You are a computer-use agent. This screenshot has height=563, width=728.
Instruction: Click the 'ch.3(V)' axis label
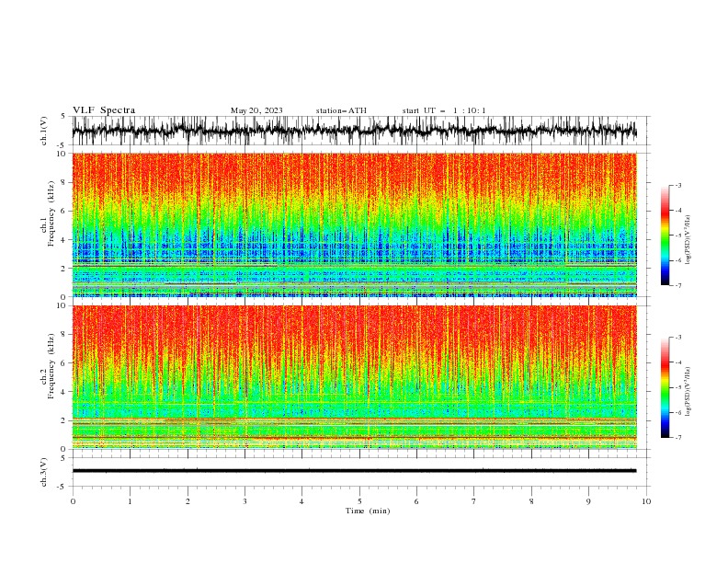pyautogui.click(x=44, y=472)
